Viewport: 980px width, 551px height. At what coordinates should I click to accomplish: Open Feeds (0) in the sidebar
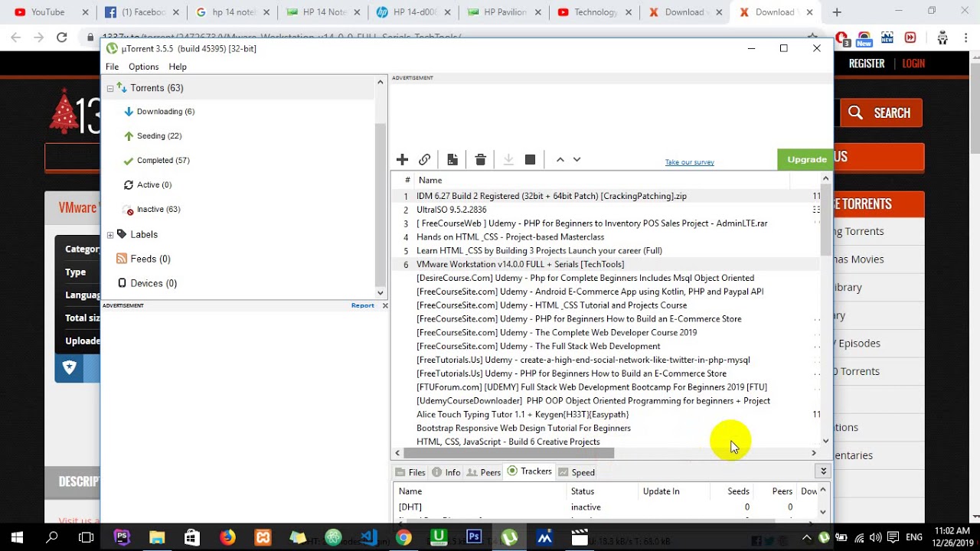150,259
